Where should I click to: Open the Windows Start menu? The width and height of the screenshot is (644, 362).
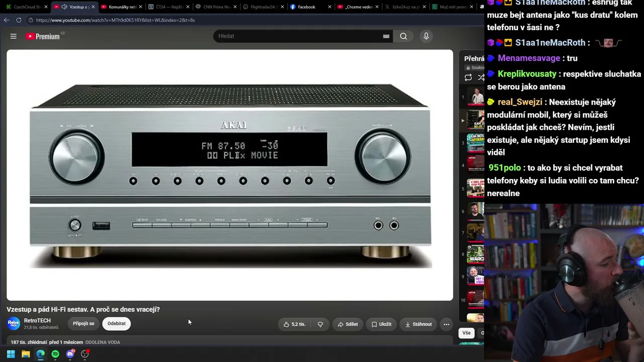(x=11, y=354)
